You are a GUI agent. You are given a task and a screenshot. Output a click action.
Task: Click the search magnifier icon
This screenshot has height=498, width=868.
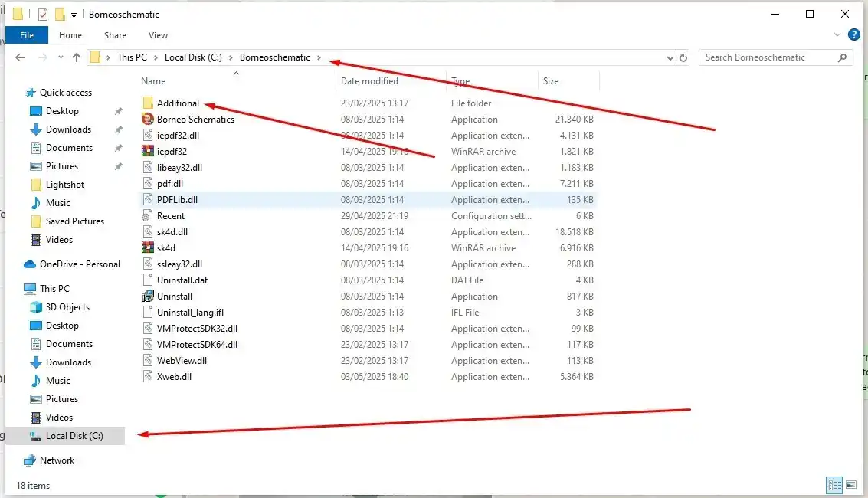842,57
